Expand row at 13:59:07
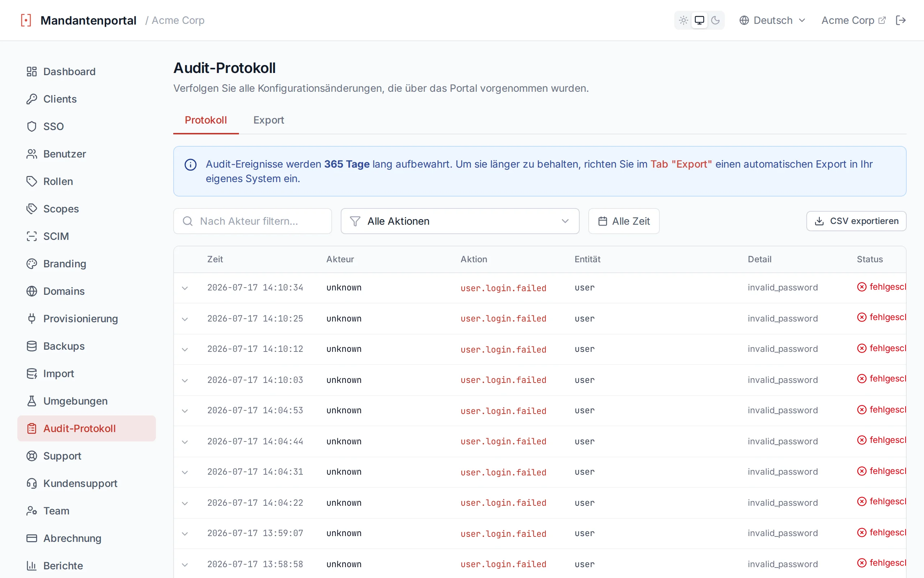The height and width of the screenshot is (578, 924). click(x=185, y=534)
